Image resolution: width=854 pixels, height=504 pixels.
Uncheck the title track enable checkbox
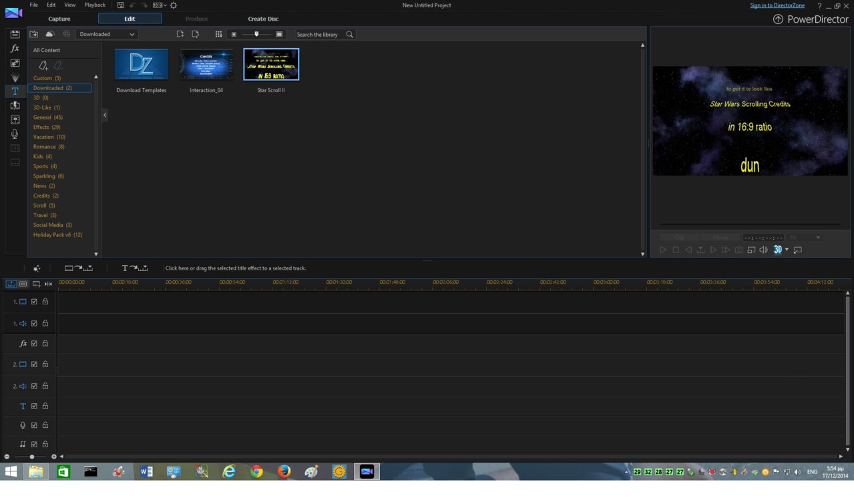pyautogui.click(x=34, y=406)
